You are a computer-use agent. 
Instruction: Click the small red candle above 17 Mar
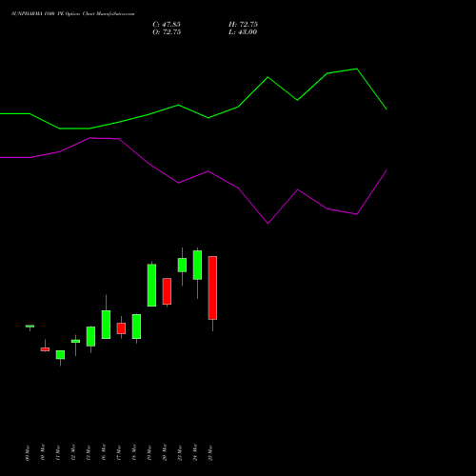coord(121,328)
